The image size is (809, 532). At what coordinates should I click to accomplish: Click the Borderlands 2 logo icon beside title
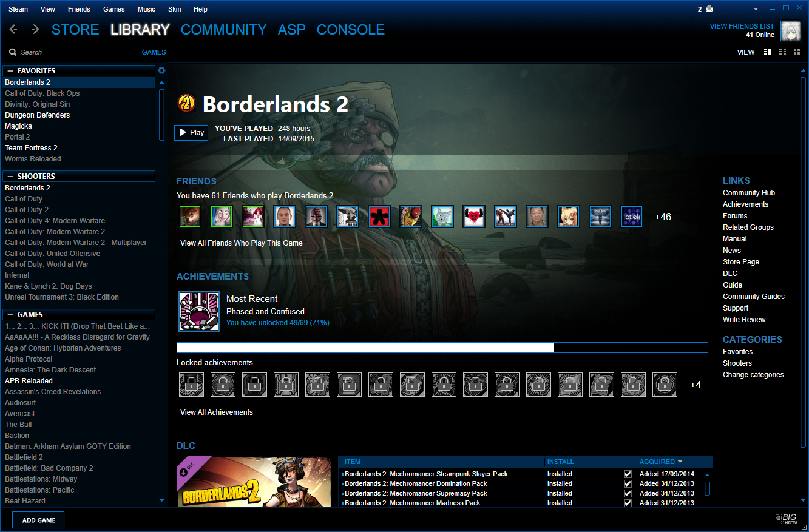pos(186,104)
